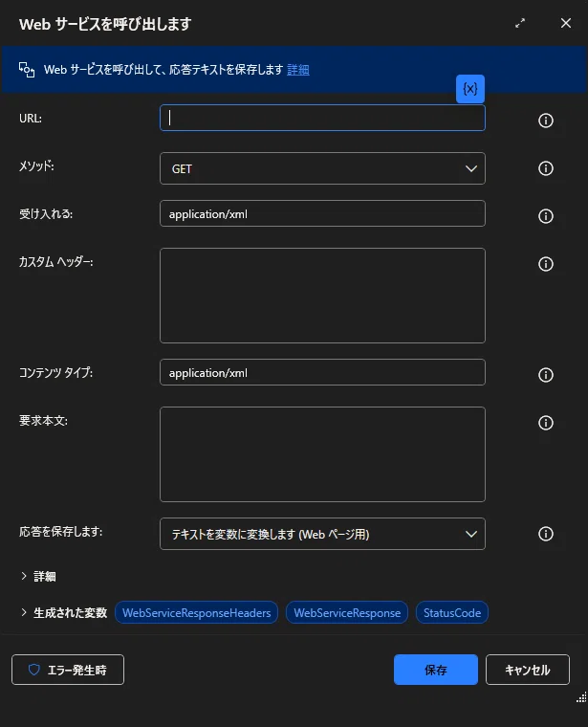The image size is (588, 727).
Task: Open the 応答を保存します dropdown
Action: pyautogui.click(x=322, y=534)
